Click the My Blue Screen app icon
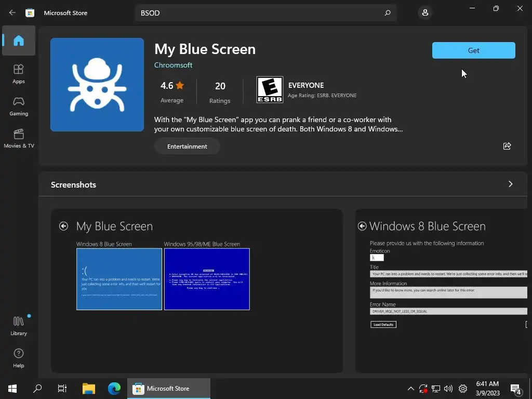 tap(97, 85)
